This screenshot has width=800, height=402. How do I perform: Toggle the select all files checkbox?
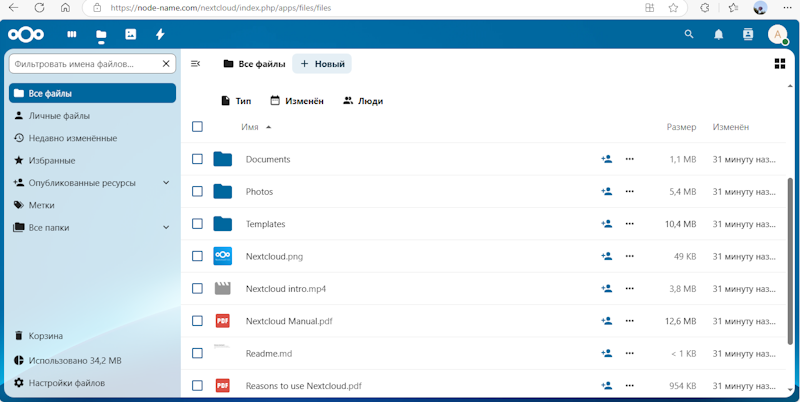pyautogui.click(x=197, y=127)
